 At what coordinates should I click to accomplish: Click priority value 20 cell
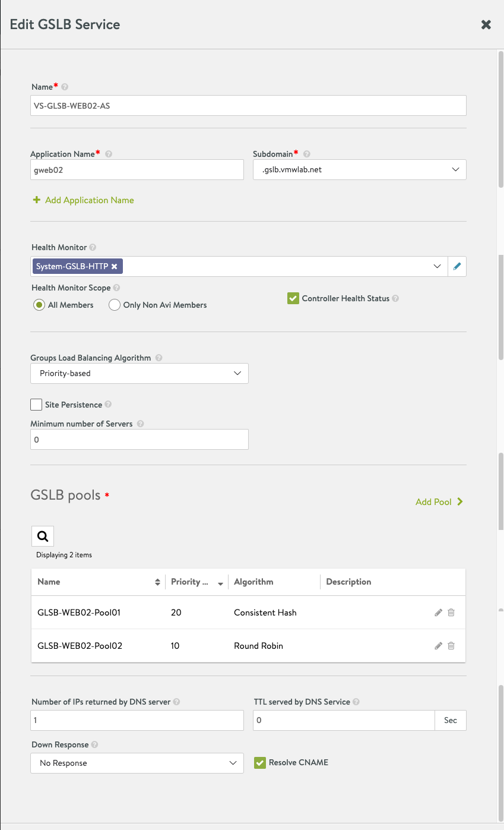[x=176, y=613]
